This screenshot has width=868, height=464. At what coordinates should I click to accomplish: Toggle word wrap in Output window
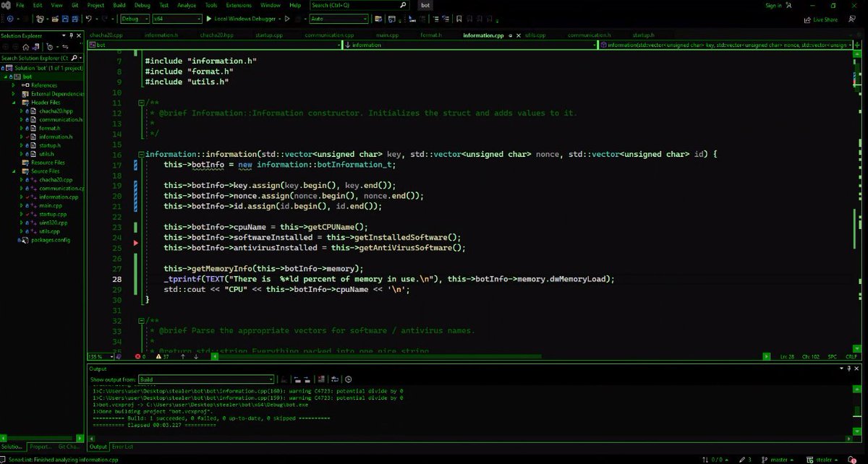pyautogui.click(x=334, y=379)
